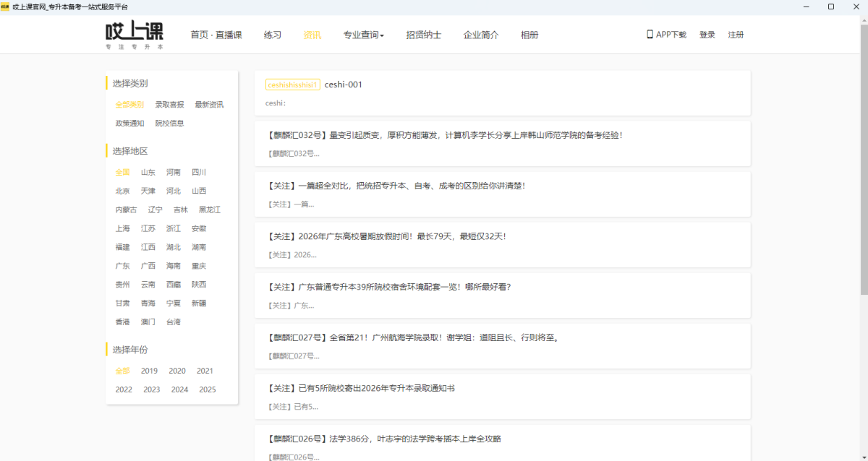Open the ceshi-001 article
Viewport: 868px width, 461px height.
point(344,85)
